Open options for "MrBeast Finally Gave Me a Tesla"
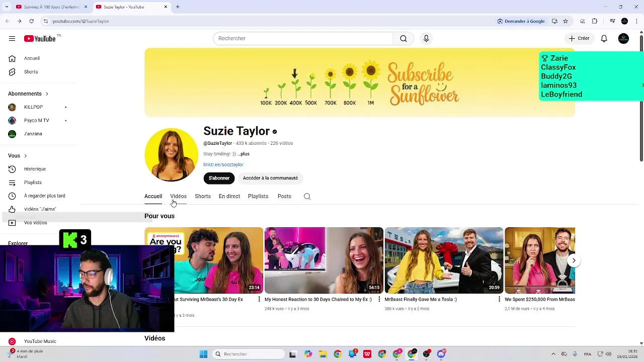 pos(499,299)
